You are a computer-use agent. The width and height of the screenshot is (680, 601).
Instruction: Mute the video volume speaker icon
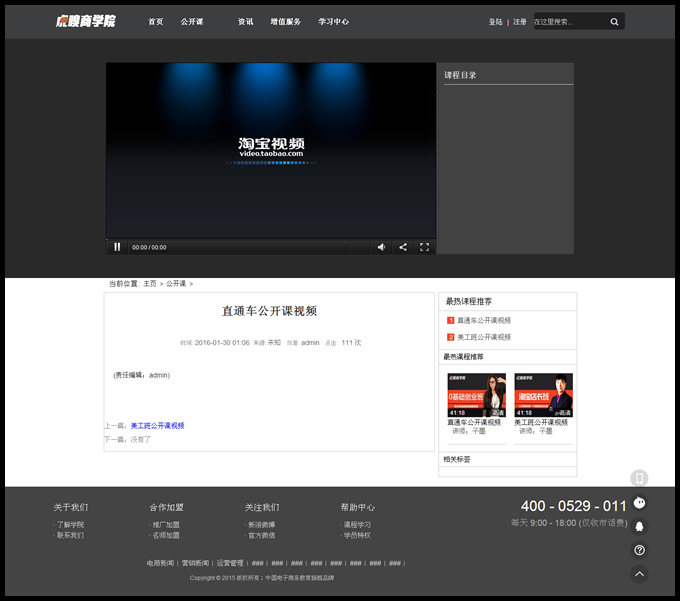[x=381, y=247]
